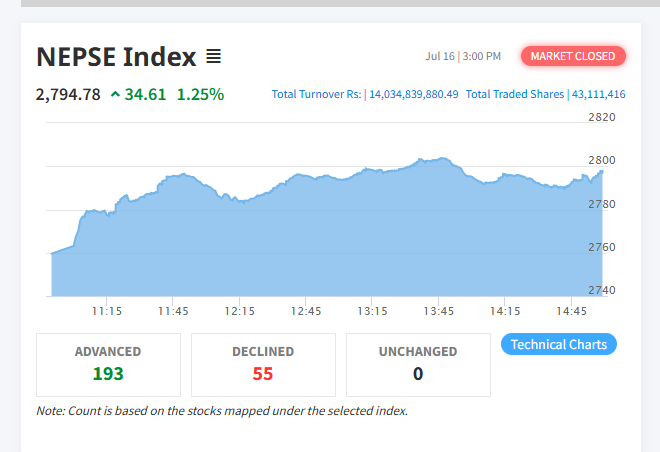Click the green up-arrow change indicator
Screen dimensions: 660x452
pyautogui.click(x=115, y=94)
